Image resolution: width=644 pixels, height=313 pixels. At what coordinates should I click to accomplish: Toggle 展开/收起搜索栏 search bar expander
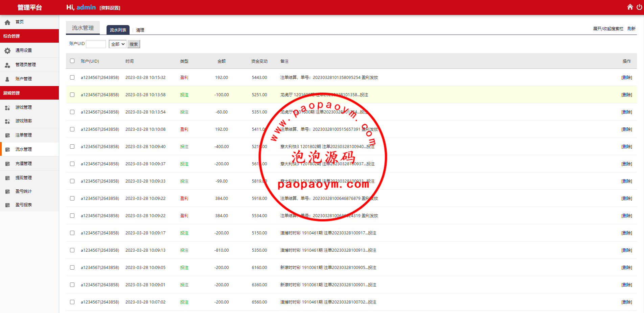[x=608, y=29]
